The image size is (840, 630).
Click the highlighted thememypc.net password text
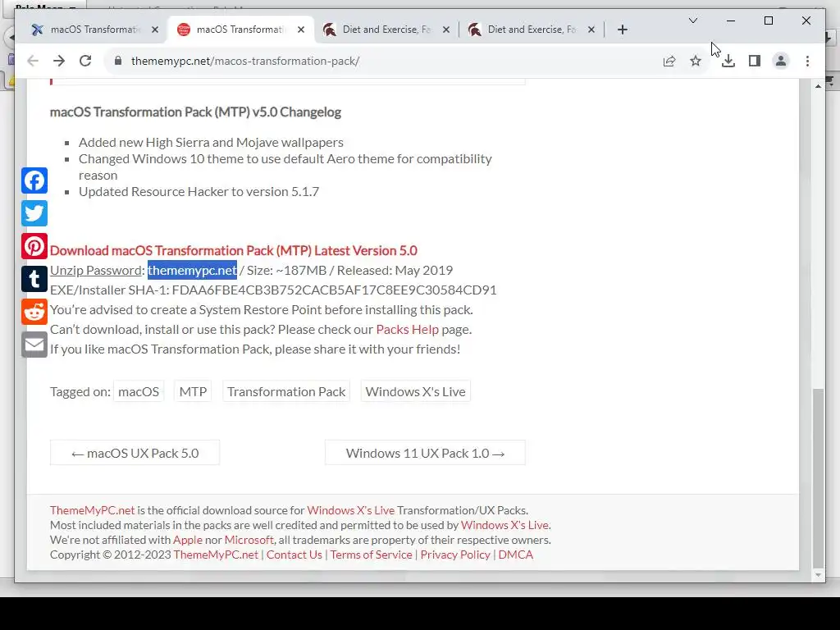192,270
